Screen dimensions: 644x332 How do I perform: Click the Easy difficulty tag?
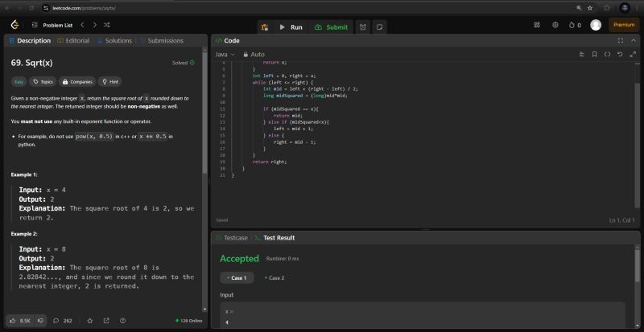19,82
